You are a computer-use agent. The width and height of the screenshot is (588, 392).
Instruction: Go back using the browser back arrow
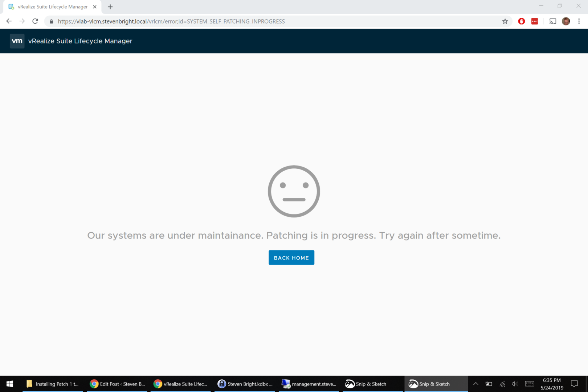click(x=9, y=21)
